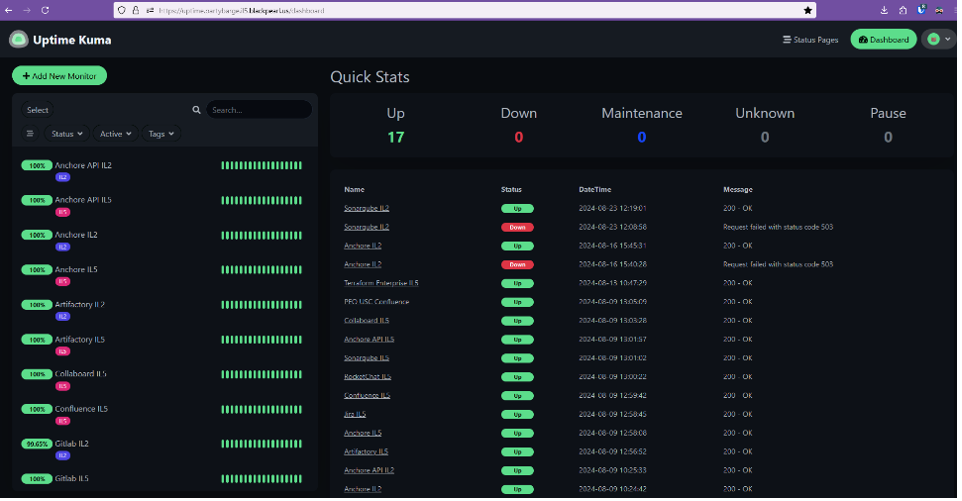The height and width of the screenshot is (501, 962).
Task: Click the Down badge at 2024-08-23 12:08:58
Action: (x=517, y=228)
